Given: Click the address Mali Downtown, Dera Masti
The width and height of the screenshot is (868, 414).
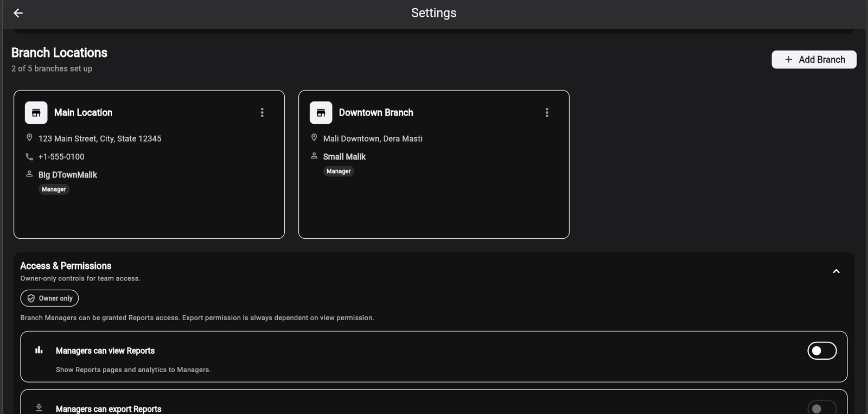Looking at the screenshot, I should (373, 139).
